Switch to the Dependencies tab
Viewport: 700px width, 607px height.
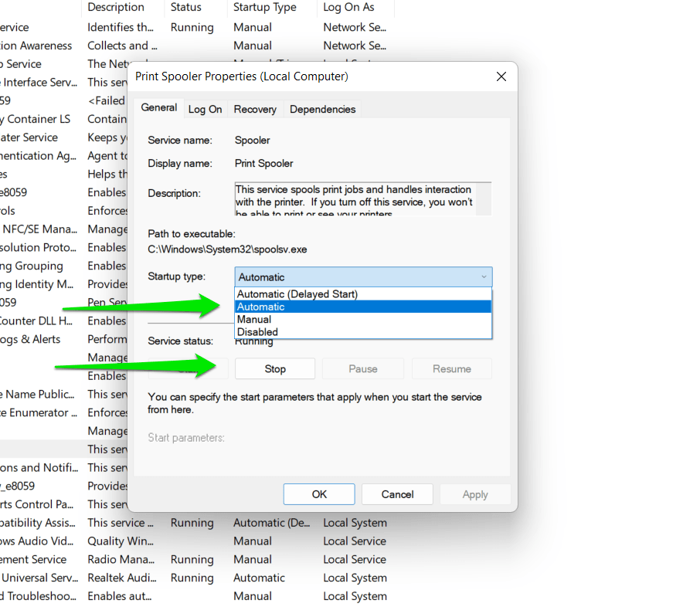322,110
